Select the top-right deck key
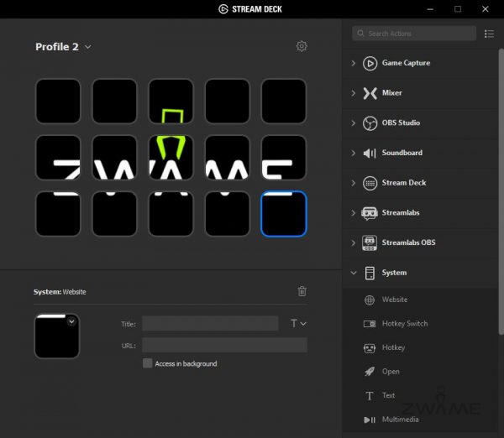 coord(284,102)
